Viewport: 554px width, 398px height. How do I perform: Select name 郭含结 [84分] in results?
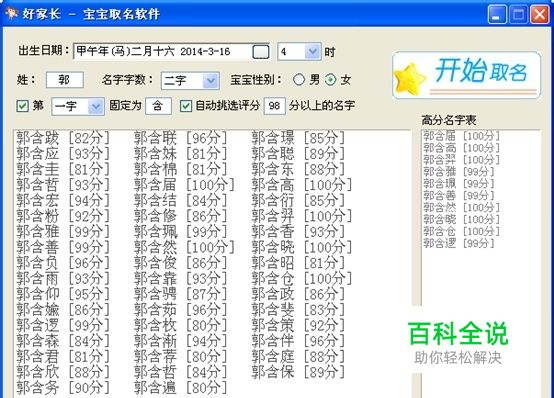(x=181, y=200)
